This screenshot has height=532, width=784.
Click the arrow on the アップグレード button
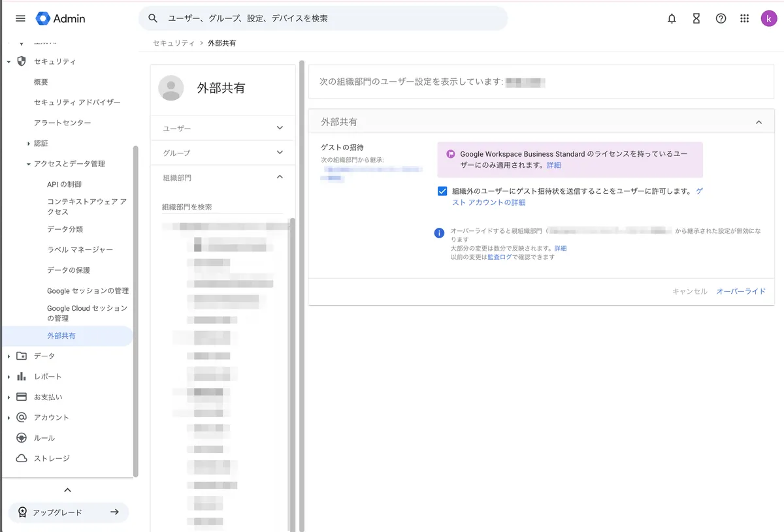tap(114, 512)
